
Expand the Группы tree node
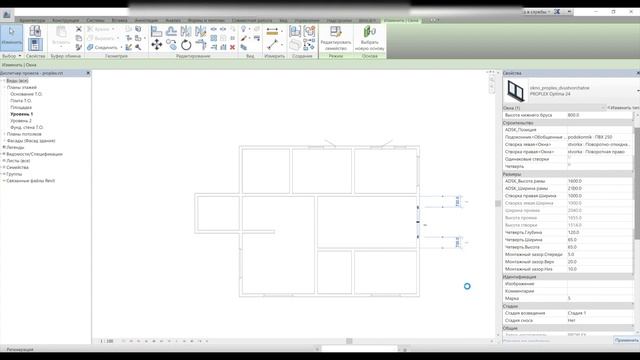4,174
